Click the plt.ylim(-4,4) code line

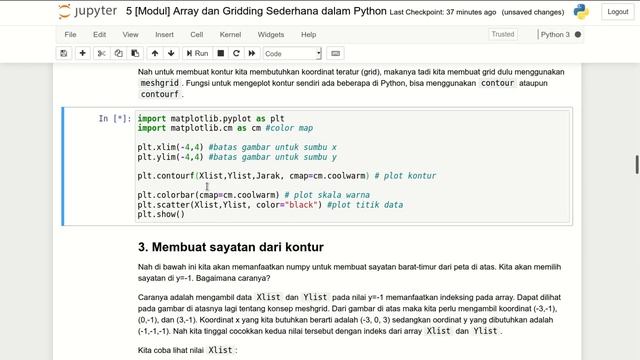pyautogui.click(x=237, y=157)
